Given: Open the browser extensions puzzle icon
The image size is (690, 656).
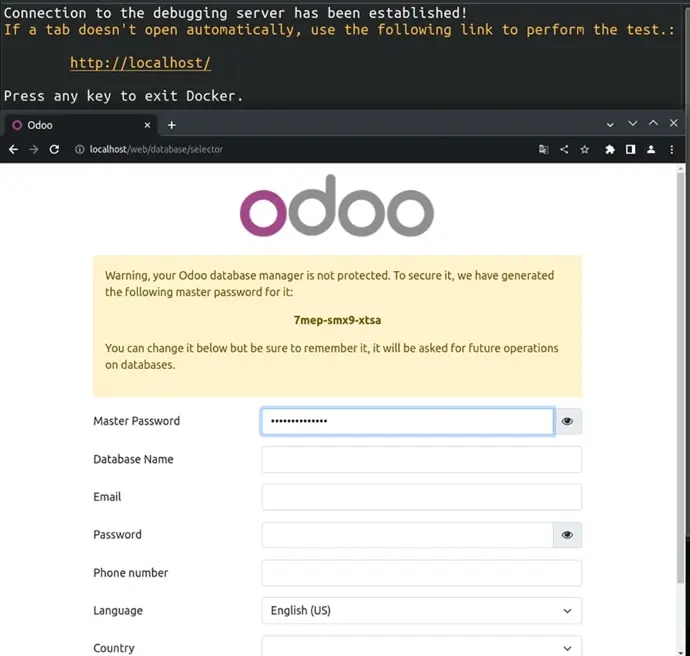Looking at the screenshot, I should click(x=610, y=149).
